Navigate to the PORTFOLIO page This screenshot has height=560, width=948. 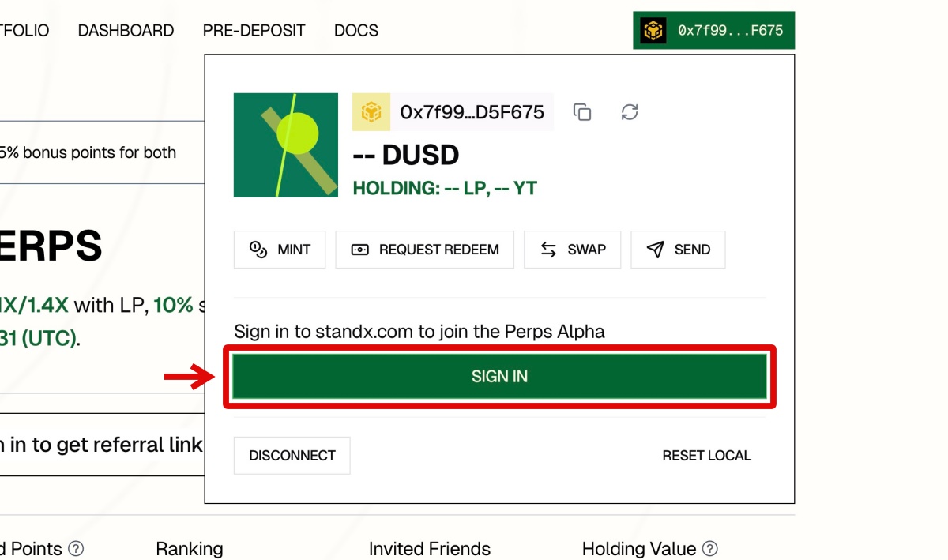(x=24, y=31)
